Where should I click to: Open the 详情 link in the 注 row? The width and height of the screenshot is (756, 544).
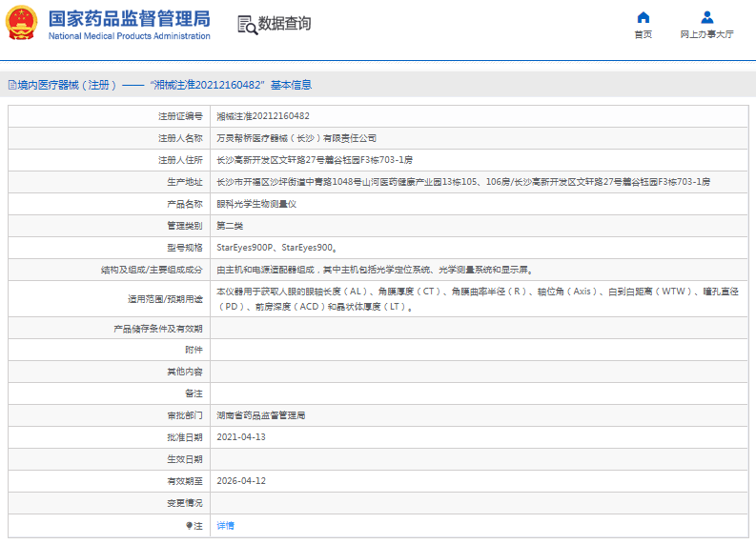pyautogui.click(x=225, y=525)
